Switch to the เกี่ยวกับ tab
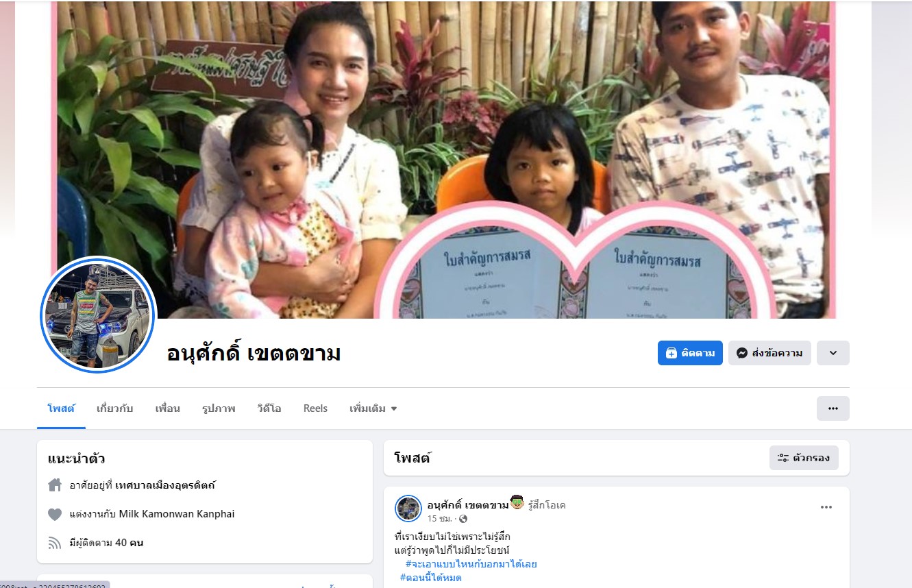This screenshot has height=588, width=912. [x=115, y=408]
